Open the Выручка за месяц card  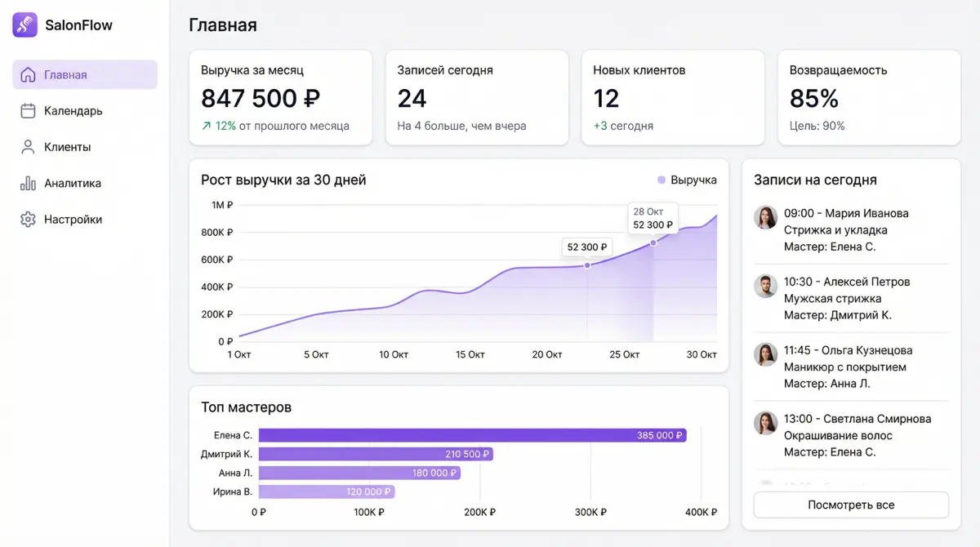click(280, 98)
